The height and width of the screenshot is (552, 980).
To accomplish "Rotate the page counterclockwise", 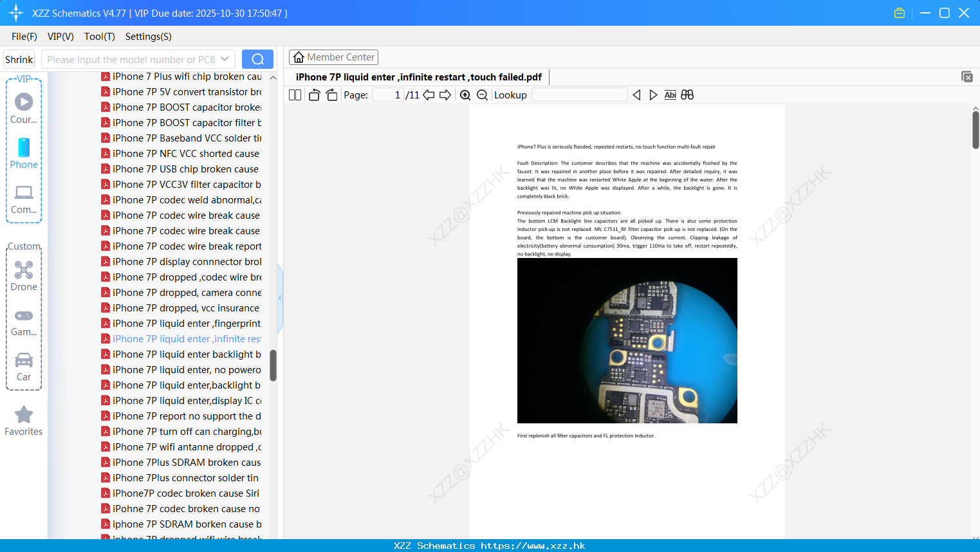I will (x=314, y=95).
